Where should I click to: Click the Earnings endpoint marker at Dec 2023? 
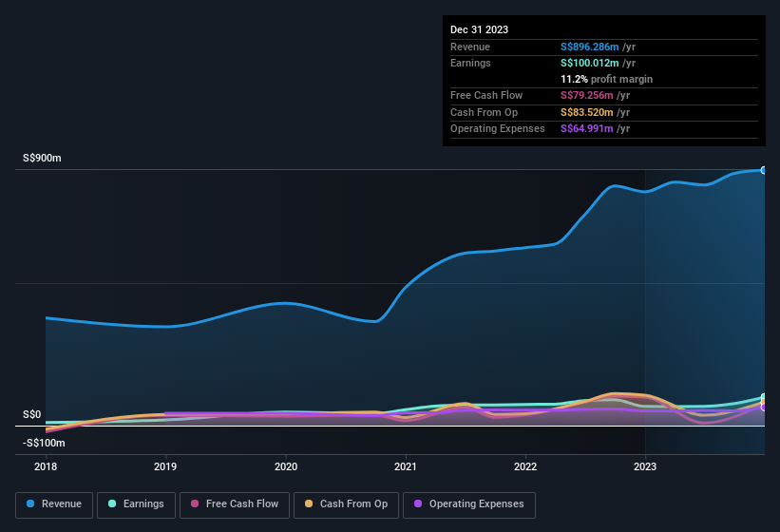[x=764, y=397]
